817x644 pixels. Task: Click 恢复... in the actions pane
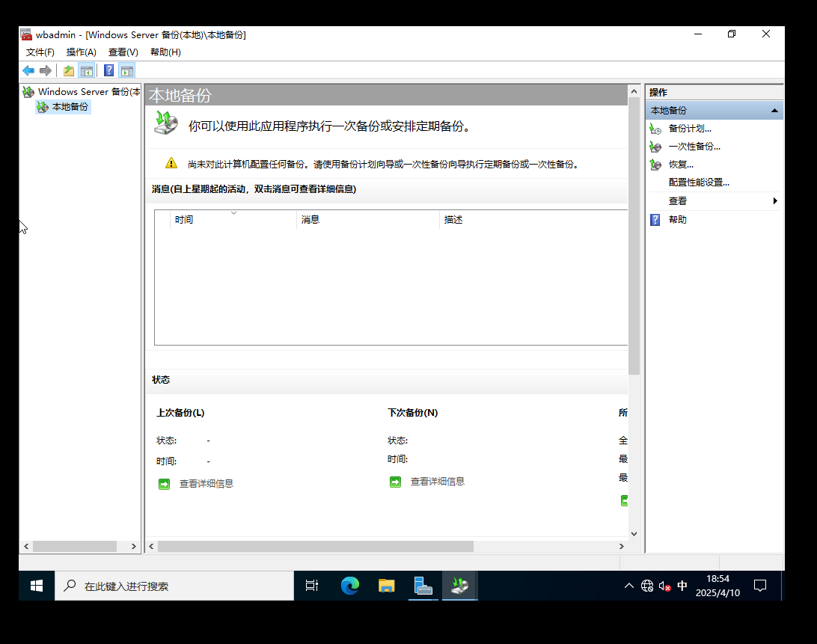coord(681,165)
